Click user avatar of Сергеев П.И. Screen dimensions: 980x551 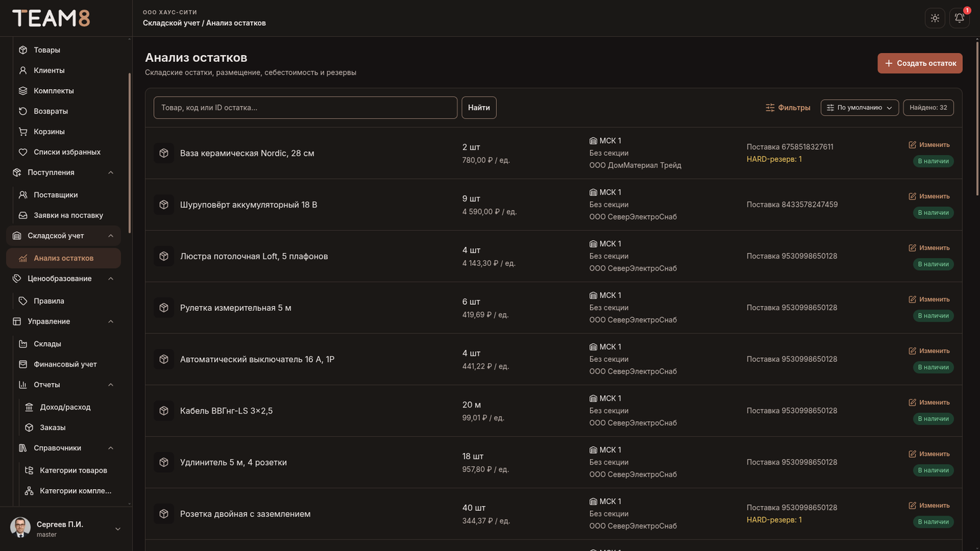pyautogui.click(x=20, y=527)
